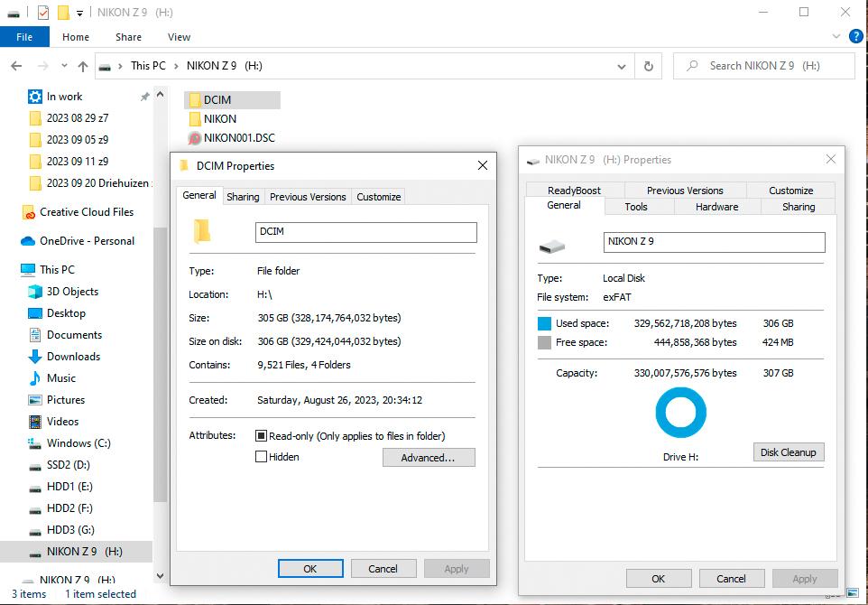Select the NIKON folder icon in file list
This screenshot has height=605, width=868.
[194, 118]
